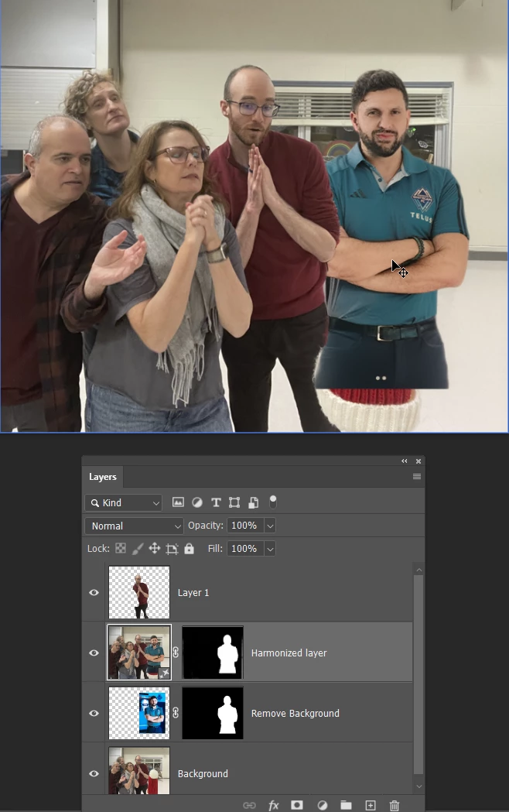Hide the Harmonized layer eye
Screen dimensions: 509x812
(x=94, y=653)
